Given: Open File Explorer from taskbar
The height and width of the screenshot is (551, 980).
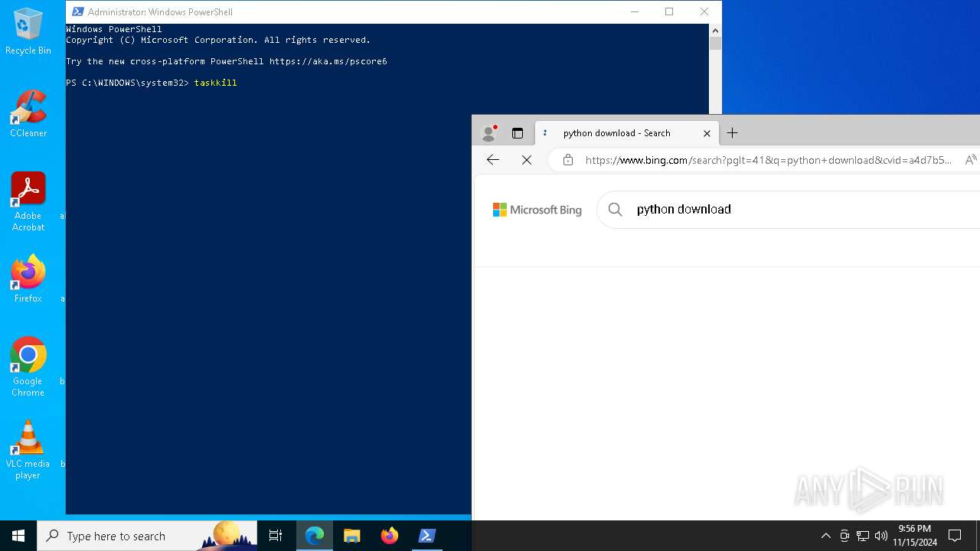Looking at the screenshot, I should [x=352, y=536].
